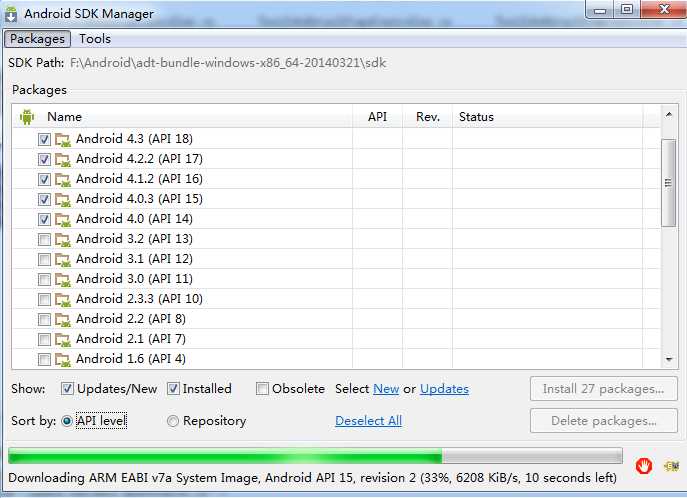Uncheck Android 4.2.2 (API 17) checkbox
The image size is (687, 498).
pyautogui.click(x=44, y=159)
